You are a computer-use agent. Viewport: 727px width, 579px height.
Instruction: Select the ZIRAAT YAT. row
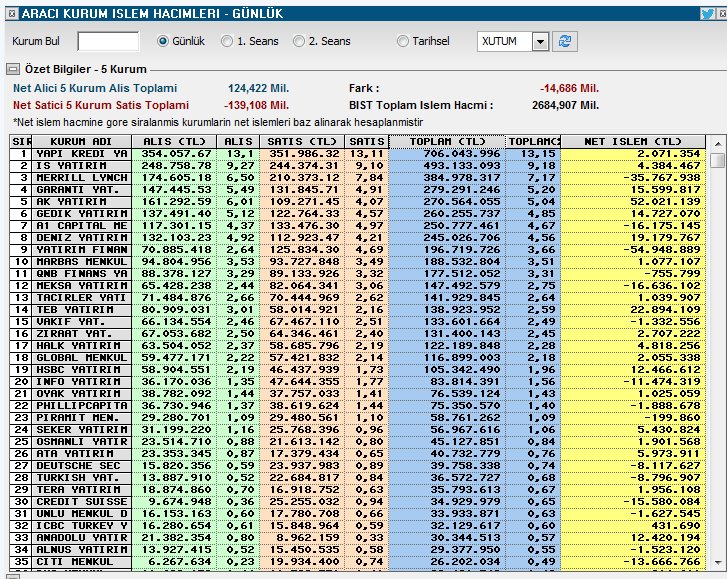357,334
